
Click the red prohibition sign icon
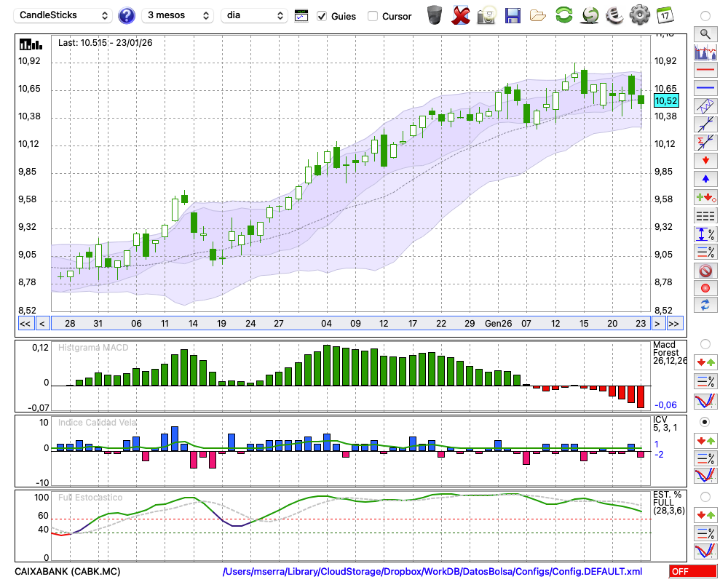(705, 270)
